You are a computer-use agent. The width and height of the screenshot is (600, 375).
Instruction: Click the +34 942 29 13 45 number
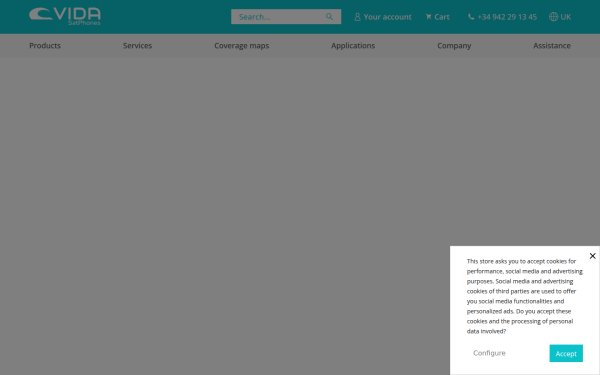[x=507, y=17]
